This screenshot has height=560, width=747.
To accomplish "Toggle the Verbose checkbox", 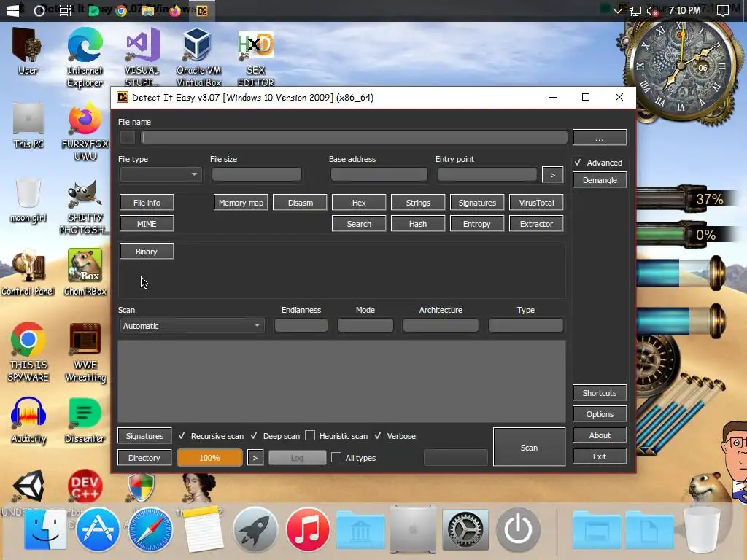I will pyautogui.click(x=378, y=436).
